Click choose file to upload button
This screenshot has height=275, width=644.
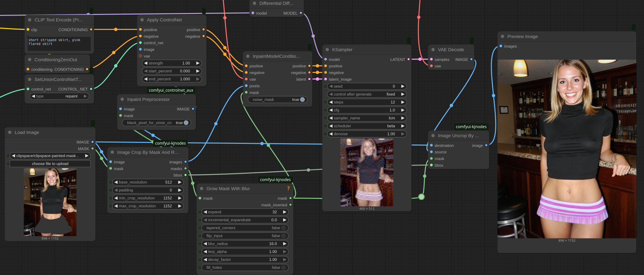click(50, 164)
